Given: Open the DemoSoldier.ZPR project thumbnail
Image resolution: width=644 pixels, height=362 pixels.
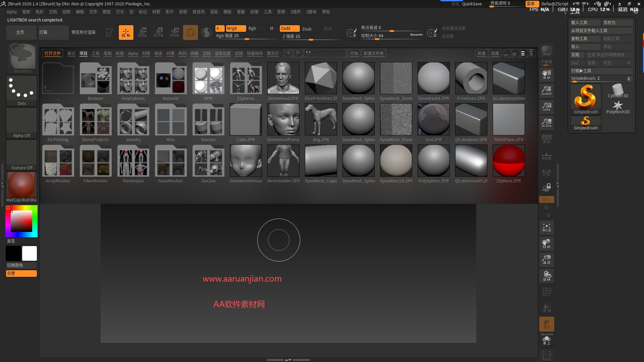Looking at the screenshot, I should pyautogui.click(x=283, y=161).
